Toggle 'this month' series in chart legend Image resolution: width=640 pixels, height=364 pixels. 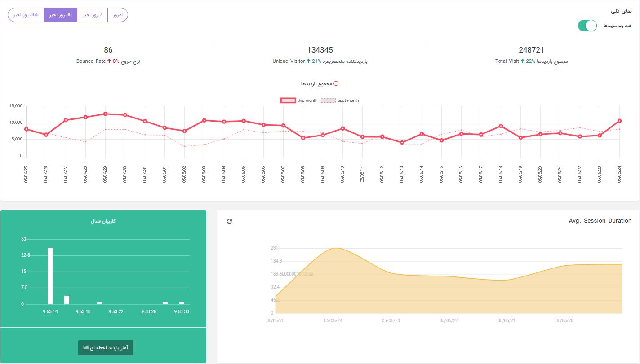(299, 101)
